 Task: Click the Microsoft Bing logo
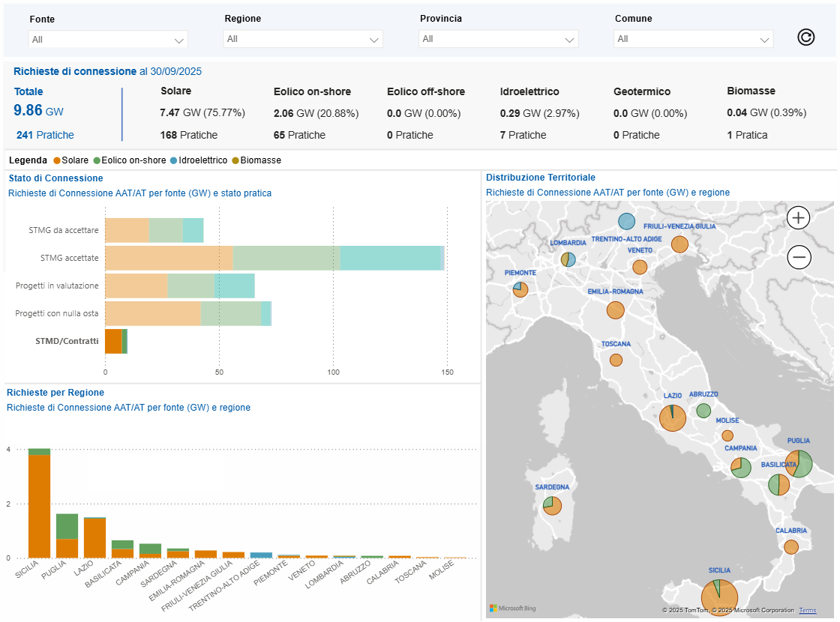[x=513, y=608]
